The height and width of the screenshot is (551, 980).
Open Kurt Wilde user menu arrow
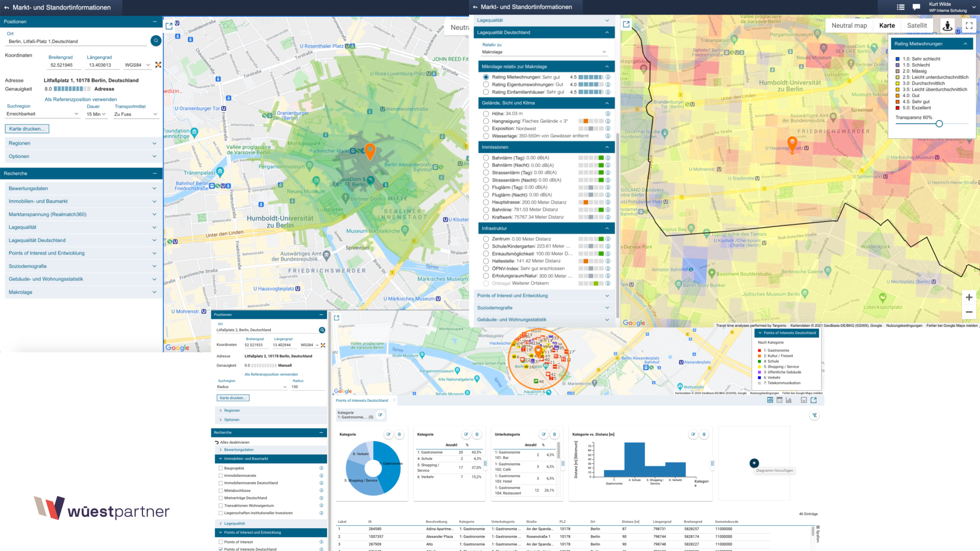pos(974,7)
